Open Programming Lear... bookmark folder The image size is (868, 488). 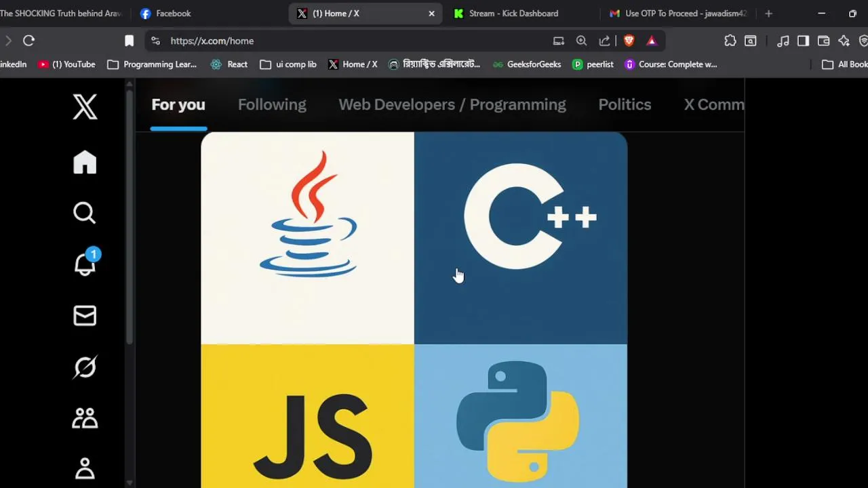[x=152, y=64]
